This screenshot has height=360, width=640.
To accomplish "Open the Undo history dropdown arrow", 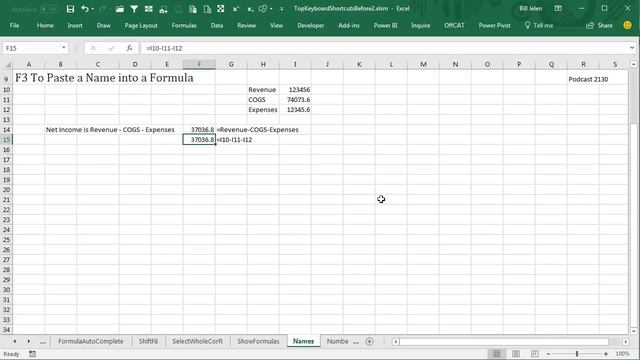I will pos(93,9).
